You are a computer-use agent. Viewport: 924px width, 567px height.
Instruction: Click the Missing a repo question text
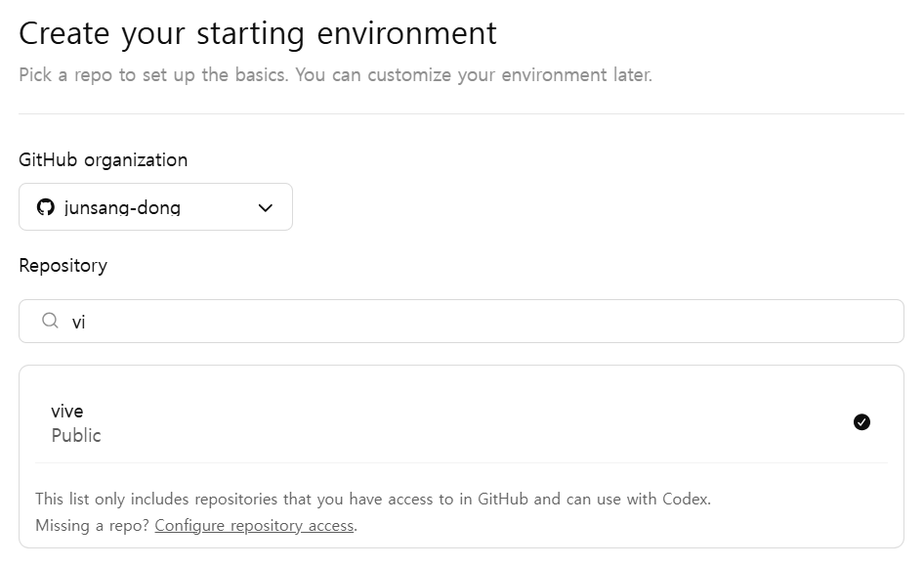93,525
